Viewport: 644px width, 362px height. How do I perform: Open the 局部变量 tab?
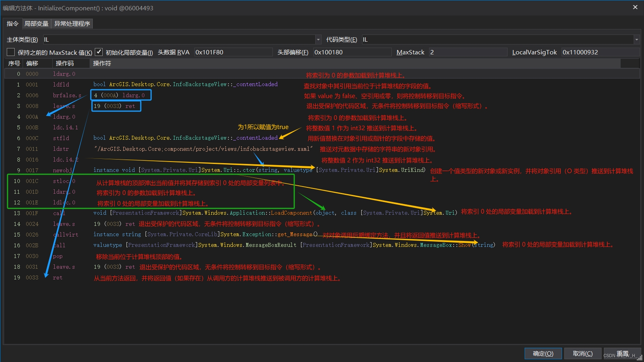point(36,23)
